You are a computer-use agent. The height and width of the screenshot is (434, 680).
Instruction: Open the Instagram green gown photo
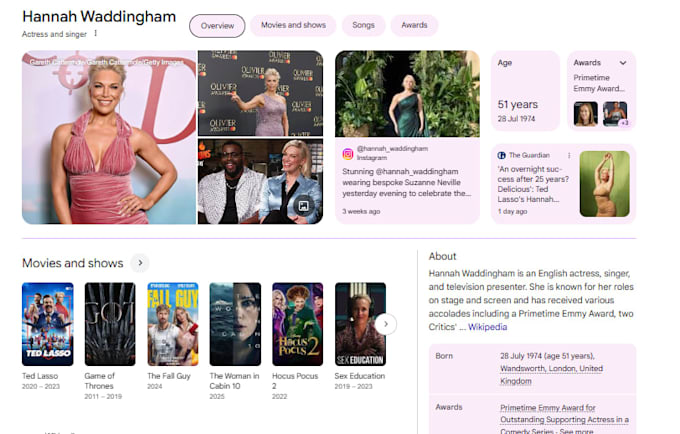(407, 94)
